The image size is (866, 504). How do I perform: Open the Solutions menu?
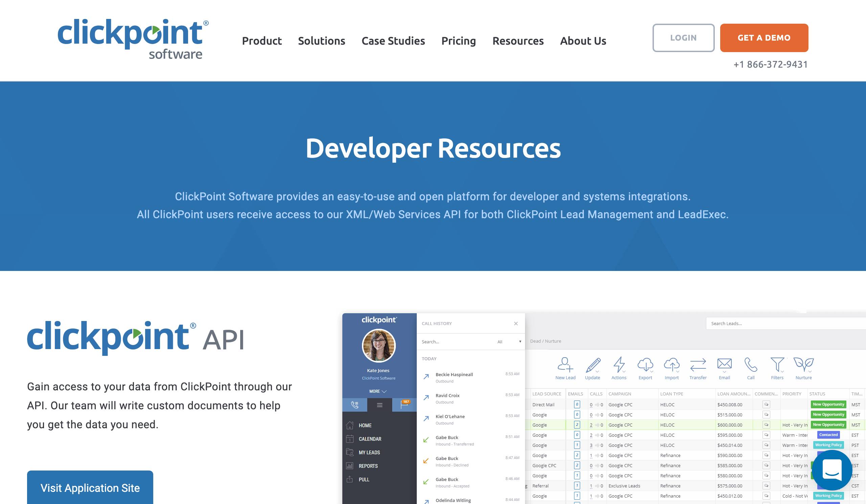click(x=321, y=41)
